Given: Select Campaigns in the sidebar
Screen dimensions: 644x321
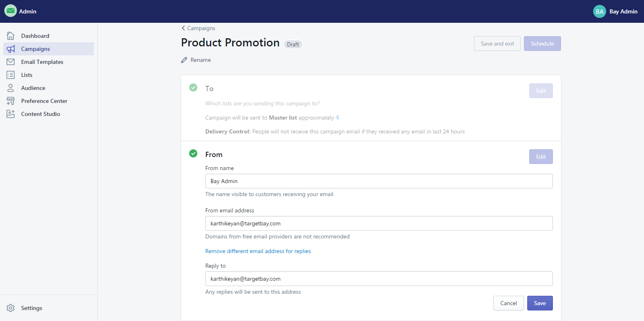Looking at the screenshot, I should pos(48,49).
